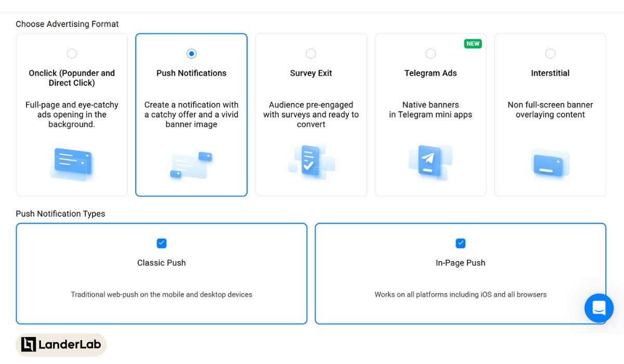Select the Onclick (Popunder and Direct Click) radio button
The width and height of the screenshot is (624, 364).
pyautogui.click(x=72, y=54)
